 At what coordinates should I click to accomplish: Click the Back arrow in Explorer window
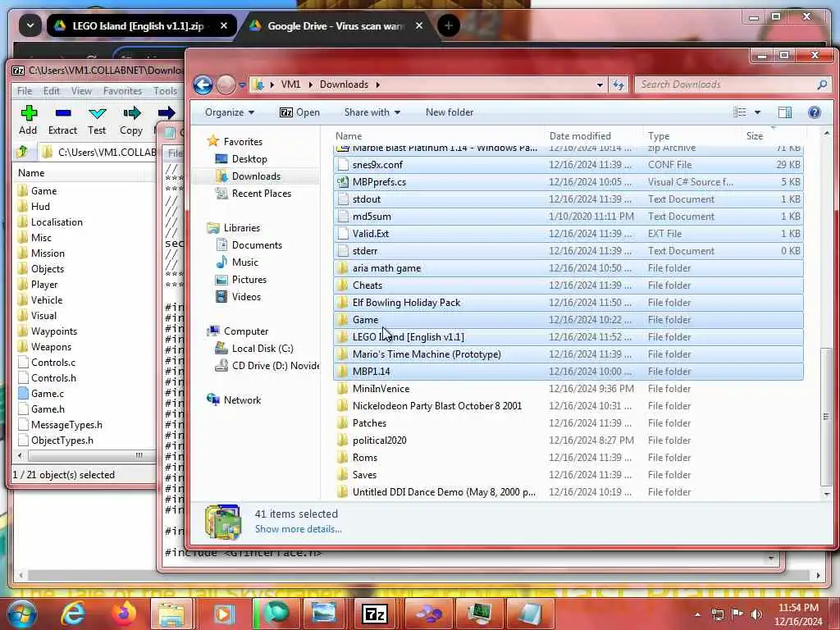pyautogui.click(x=203, y=84)
